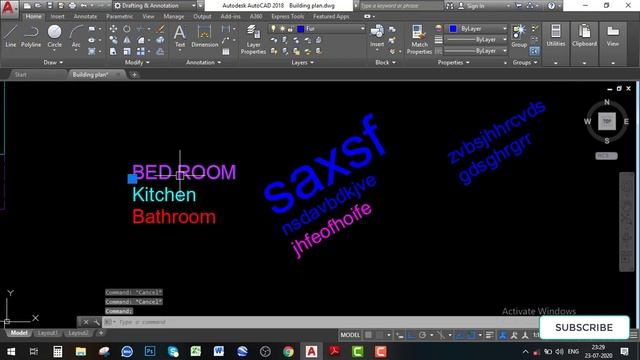
Task: Click the Undo arrow in quick access toolbar
Action: pos(84,6)
